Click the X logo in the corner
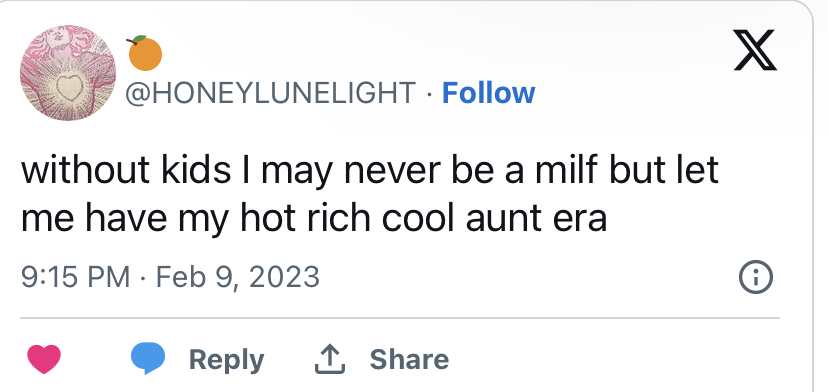Image resolution: width=828 pixels, height=392 pixels. [755, 50]
